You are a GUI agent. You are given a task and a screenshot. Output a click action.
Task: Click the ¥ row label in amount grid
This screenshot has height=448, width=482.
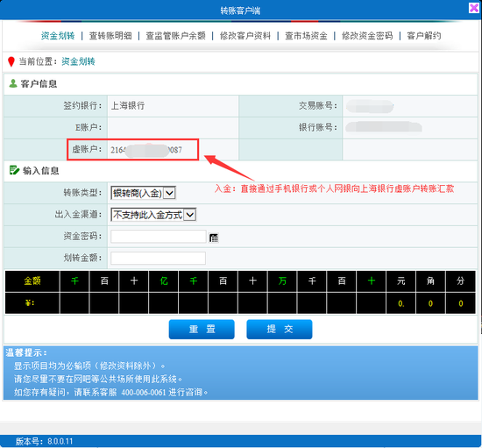[32, 303]
